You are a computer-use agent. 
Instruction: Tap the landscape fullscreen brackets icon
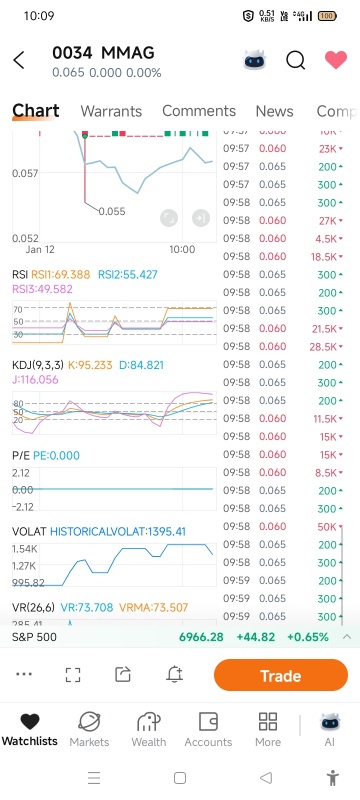[x=73, y=674]
